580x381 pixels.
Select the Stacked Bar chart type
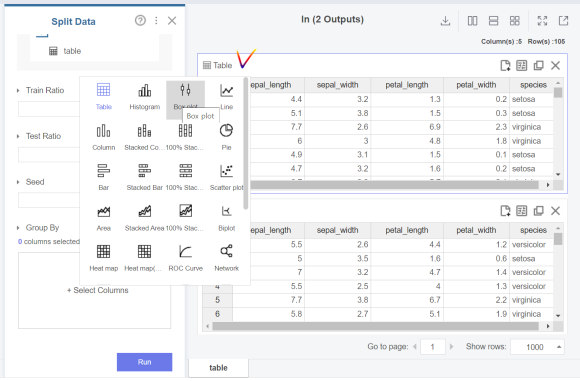[x=144, y=177]
